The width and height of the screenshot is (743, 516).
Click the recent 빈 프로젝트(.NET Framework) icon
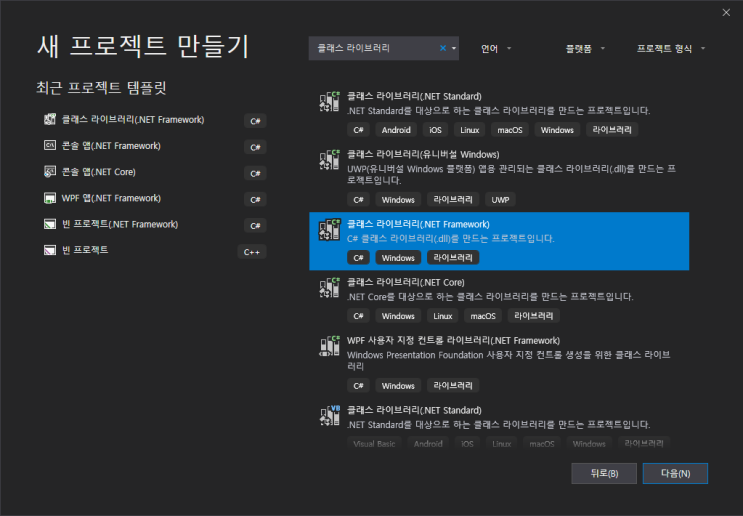[x=50, y=224]
